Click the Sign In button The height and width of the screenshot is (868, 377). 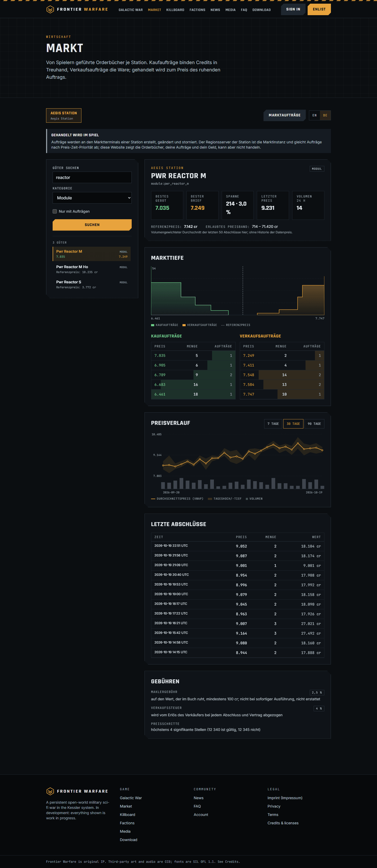[293, 9]
